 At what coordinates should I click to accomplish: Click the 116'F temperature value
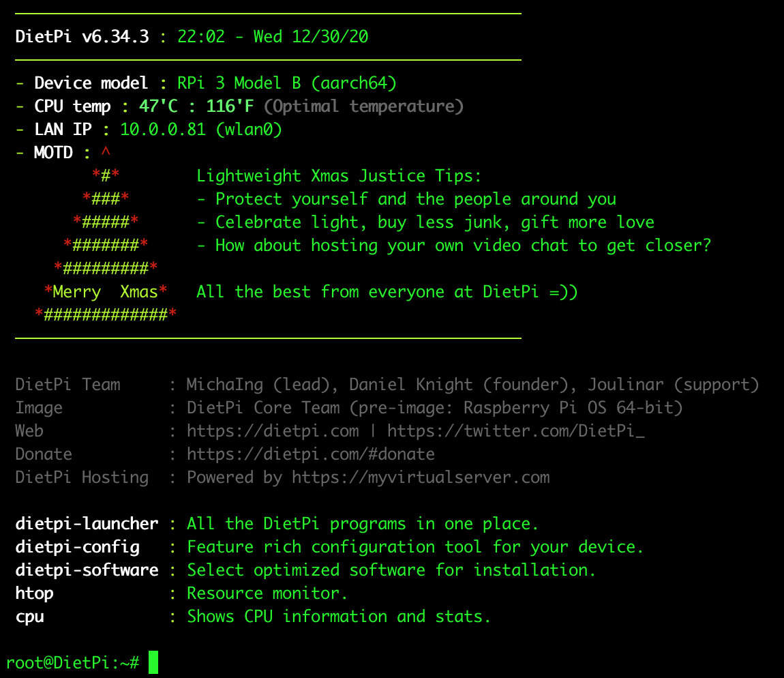click(x=230, y=106)
